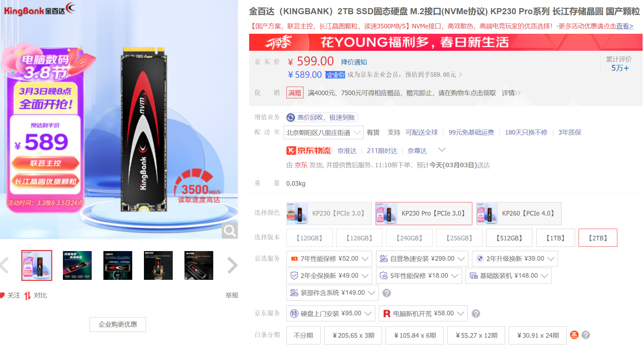Expand the 硬盘上门安装 ¥95.00 dropdown
Viewport: 644px width, 348px height.
click(x=331, y=314)
